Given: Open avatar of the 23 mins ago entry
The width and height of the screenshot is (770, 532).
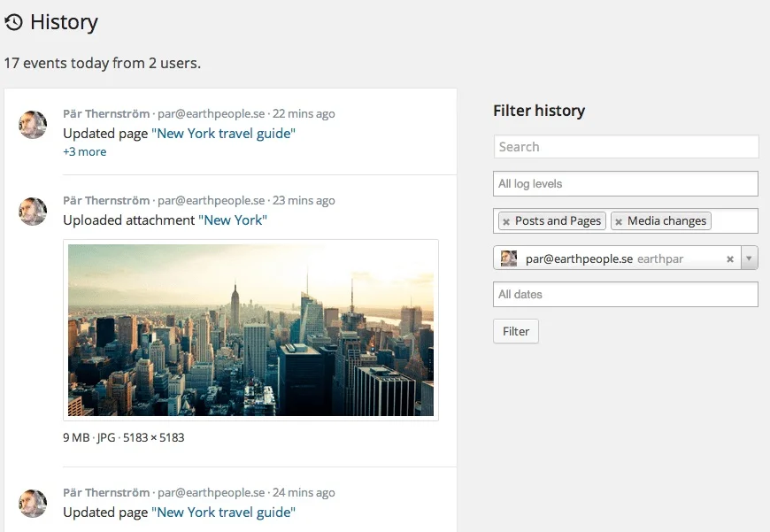Looking at the screenshot, I should click(x=33, y=212).
